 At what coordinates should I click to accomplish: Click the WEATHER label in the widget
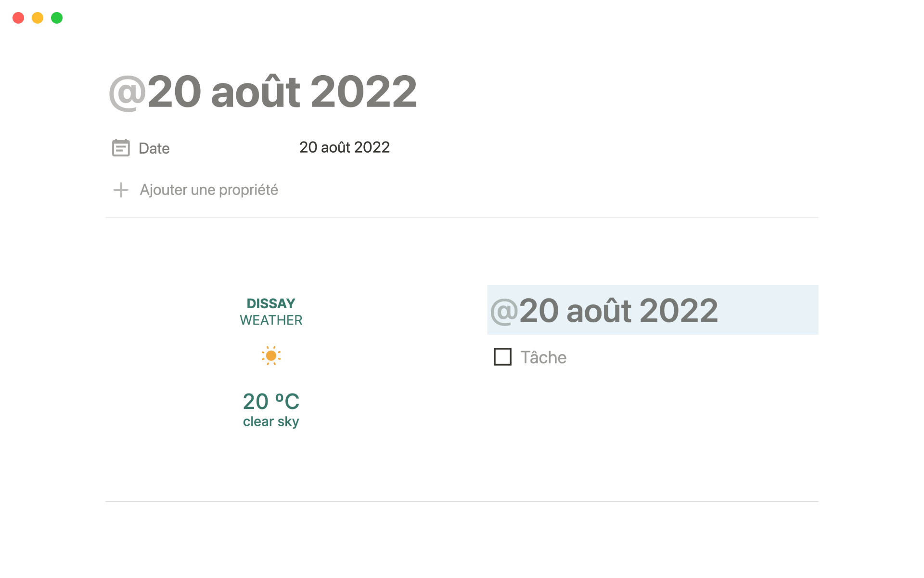[271, 320]
